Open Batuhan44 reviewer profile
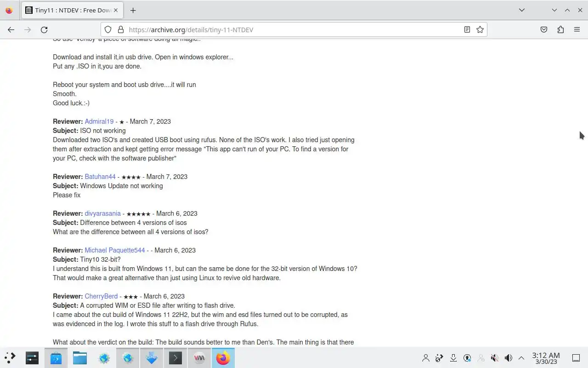The height and width of the screenshot is (368, 588). coord(100,177)
